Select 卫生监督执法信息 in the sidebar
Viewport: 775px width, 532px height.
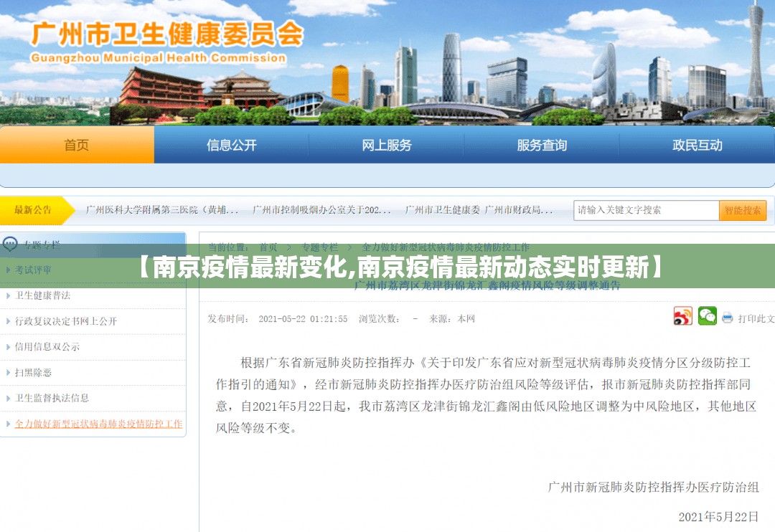(52, 398)
